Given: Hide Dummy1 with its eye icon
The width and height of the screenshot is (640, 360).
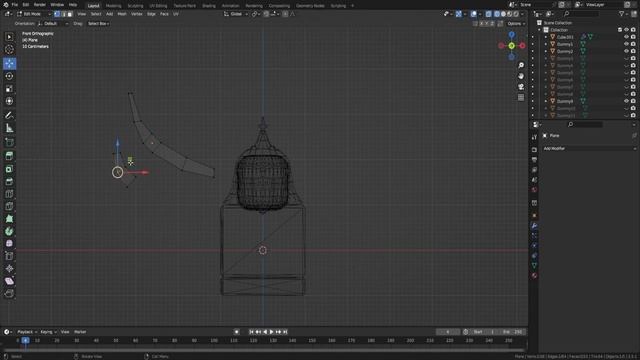Looking at the screenshot, I should click(x=626, y=44).
